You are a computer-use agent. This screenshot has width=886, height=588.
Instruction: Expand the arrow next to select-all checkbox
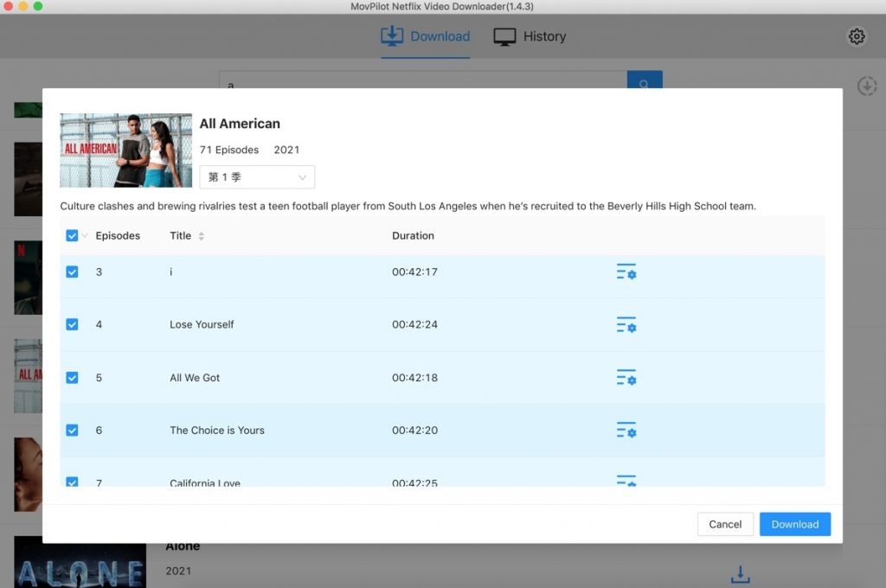(85, 235)
